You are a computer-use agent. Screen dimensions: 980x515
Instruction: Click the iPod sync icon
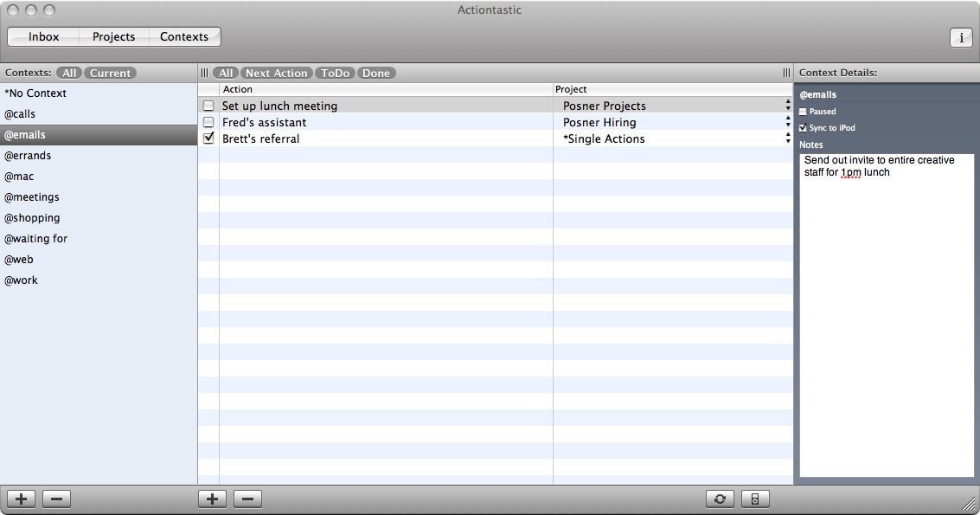pos(755,499)
